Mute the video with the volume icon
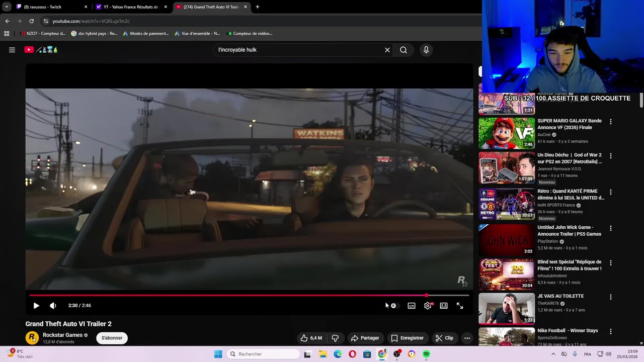 53,306
